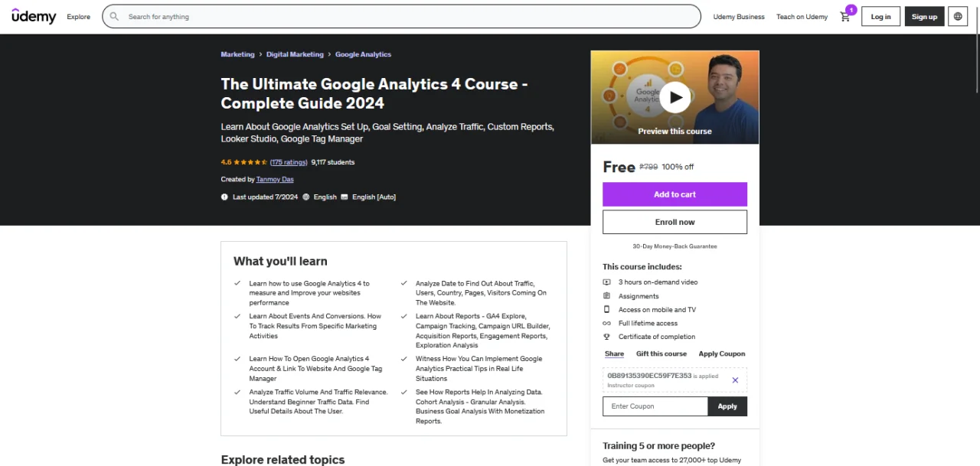Click the Log in button
Image resolution: width=980 pixels, height=466 pixels.
tap(880, 16)
